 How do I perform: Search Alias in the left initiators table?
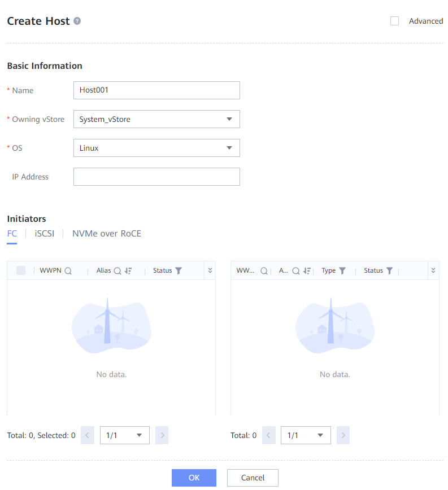(x=118, y=271)
